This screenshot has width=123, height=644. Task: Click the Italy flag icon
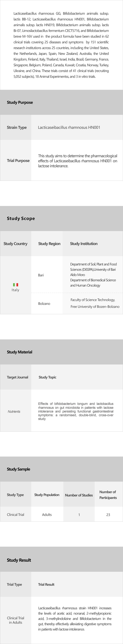[15, 285]
